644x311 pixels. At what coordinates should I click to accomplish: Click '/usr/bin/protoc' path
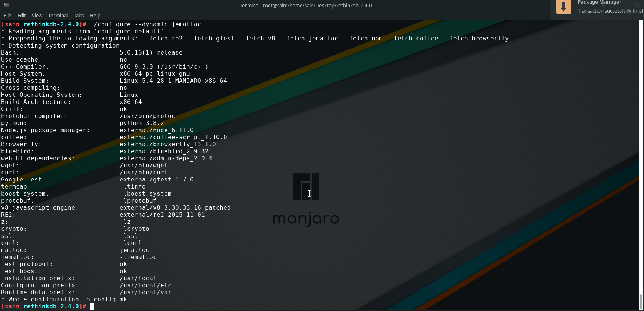coord(147,116)
